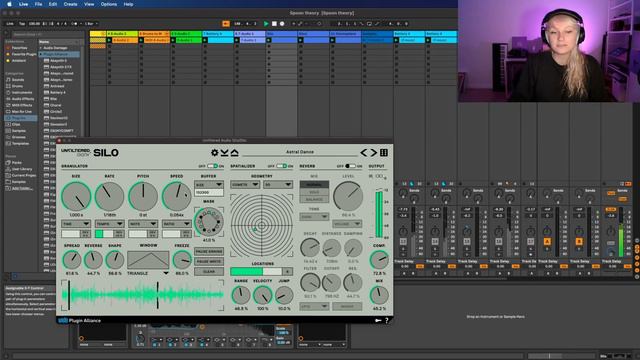The width and height of the screenshot is (640, 360).
Task: Toggle the switch below Speed RATIO dropdown
Action: pos(177,234)
